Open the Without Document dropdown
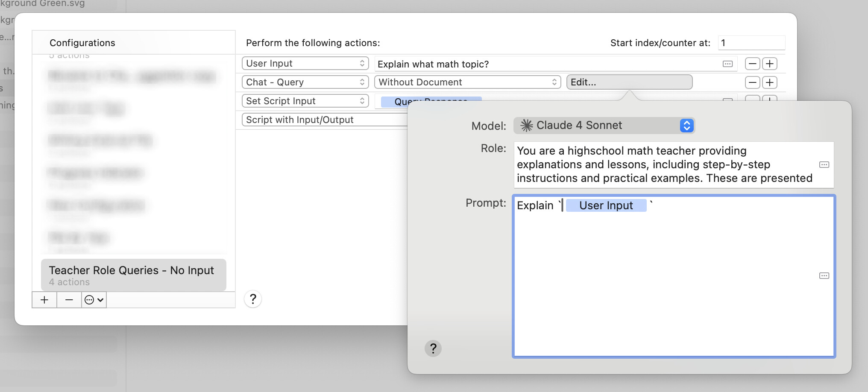Viewport: 868px width, 392px height. click(x=467, y=82)
